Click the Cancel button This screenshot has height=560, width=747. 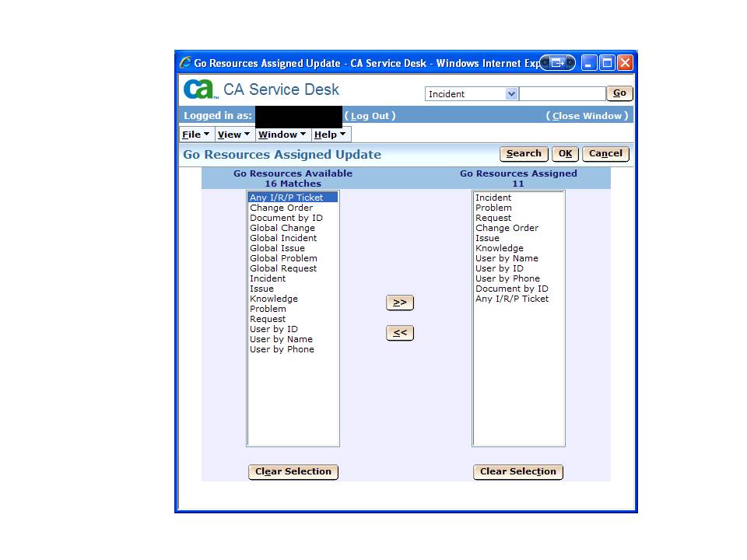605,154
